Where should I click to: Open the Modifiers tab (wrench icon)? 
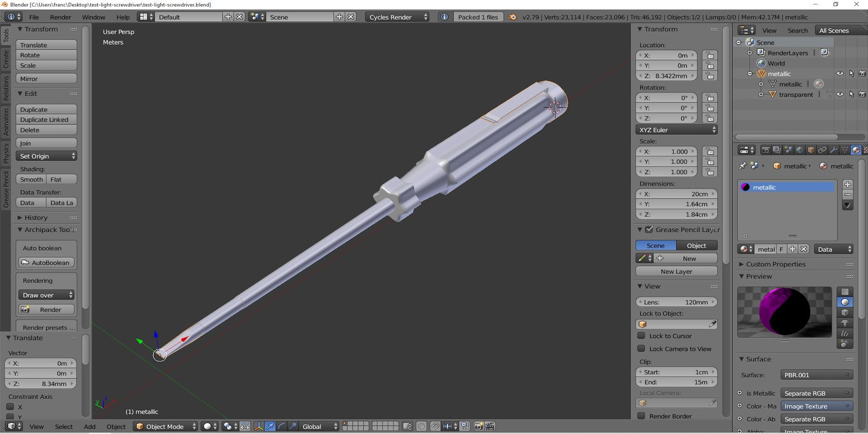click(x=833, y=150)
